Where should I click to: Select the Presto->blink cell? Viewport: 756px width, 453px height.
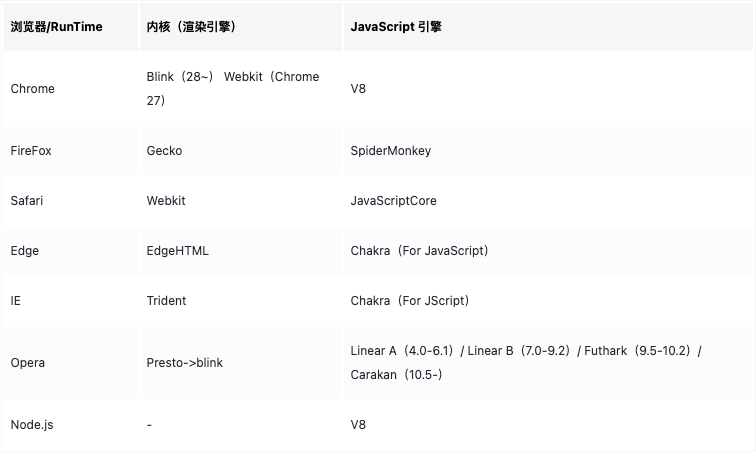click(x=185, y=363)
